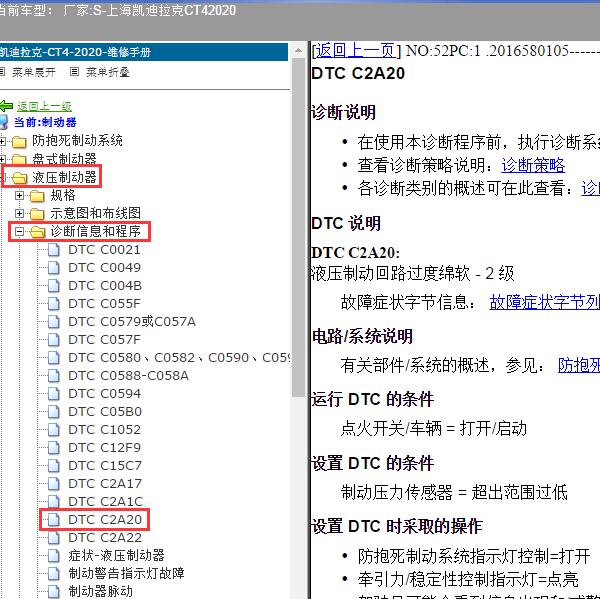Image resolution: width=600 pixels, height=599 pixels.
Task: Select the 规格 folder icon
Action: [37, 196]
